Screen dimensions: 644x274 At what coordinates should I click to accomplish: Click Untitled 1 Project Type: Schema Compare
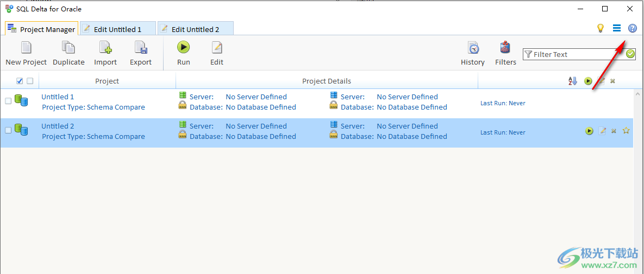click(x=93, y=107)
